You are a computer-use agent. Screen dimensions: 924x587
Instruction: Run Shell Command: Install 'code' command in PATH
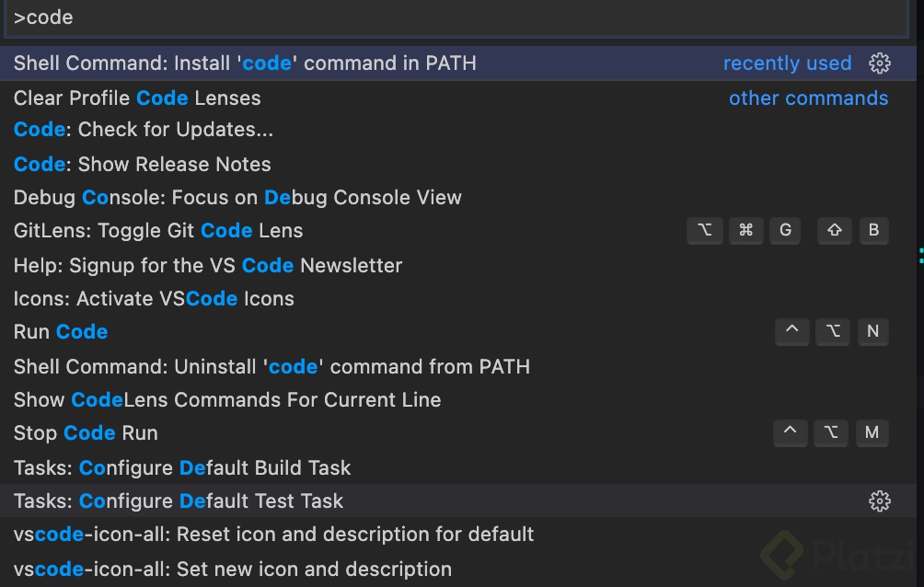[x=458, y=63]
